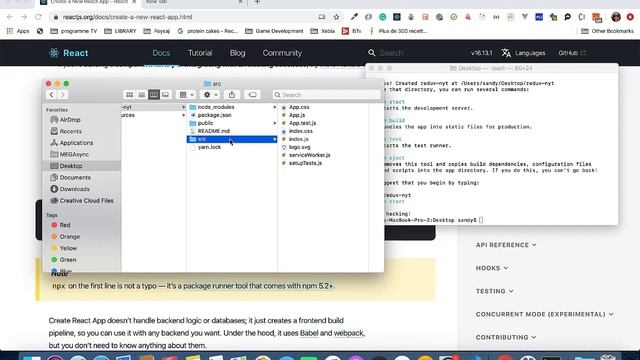This screenshot has width=640, height=360.
Task: Select App.js file in src
Action: 297,115
